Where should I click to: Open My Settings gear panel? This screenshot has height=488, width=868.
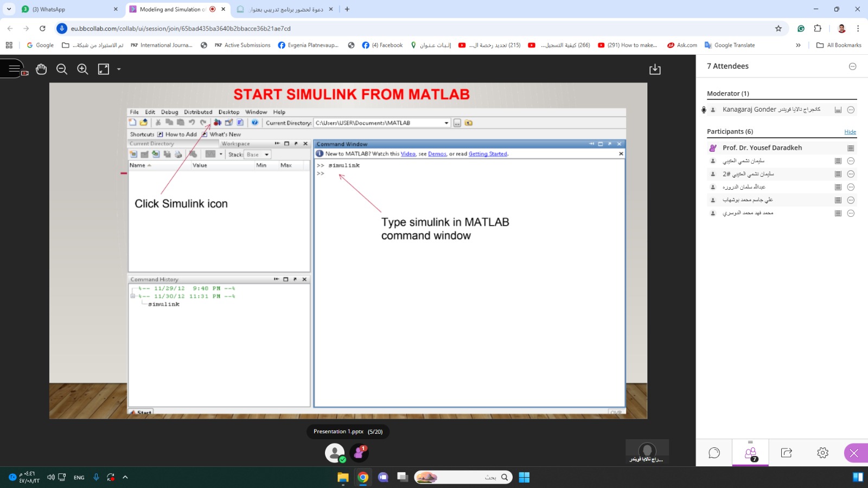click(x=822, y=453)
